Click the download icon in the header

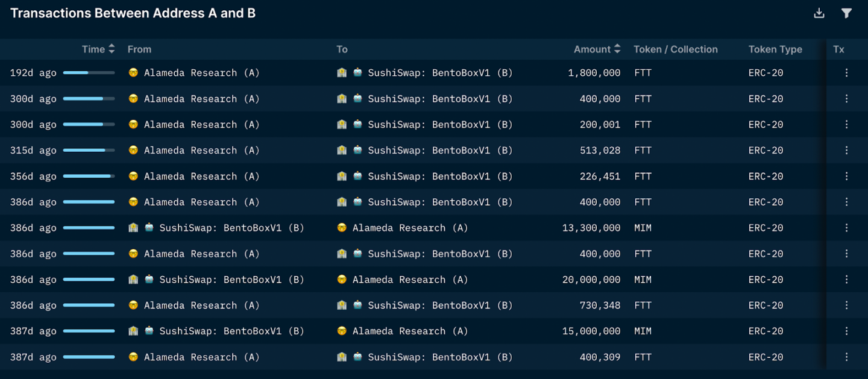click(x=819, y=13)
